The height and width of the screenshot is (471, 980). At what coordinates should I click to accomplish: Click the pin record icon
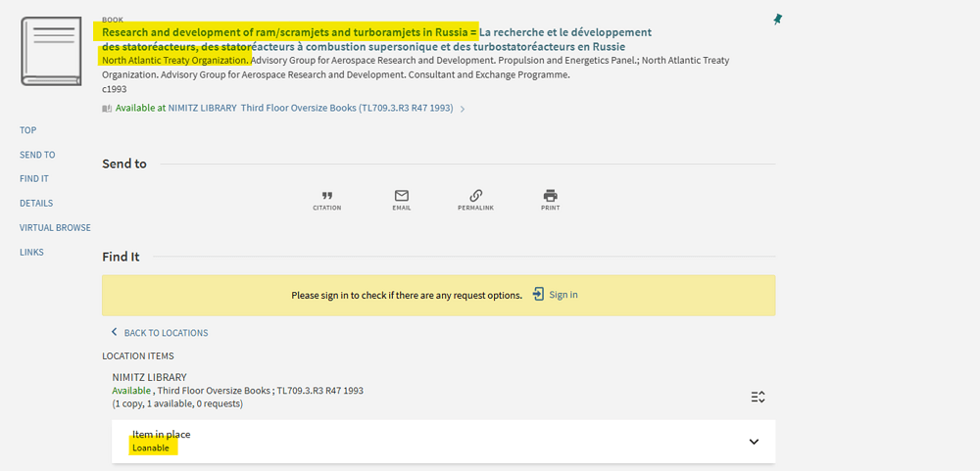[778, 19]
